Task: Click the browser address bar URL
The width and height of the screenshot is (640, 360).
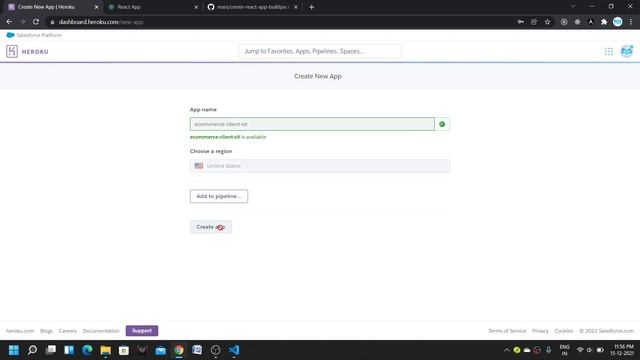Action: click(101, 22)
